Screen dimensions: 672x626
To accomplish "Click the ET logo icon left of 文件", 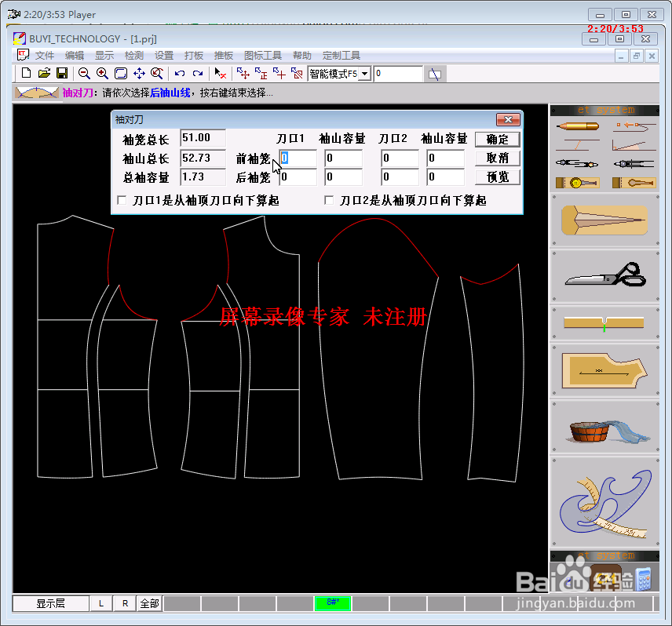I will click(23, 55).
